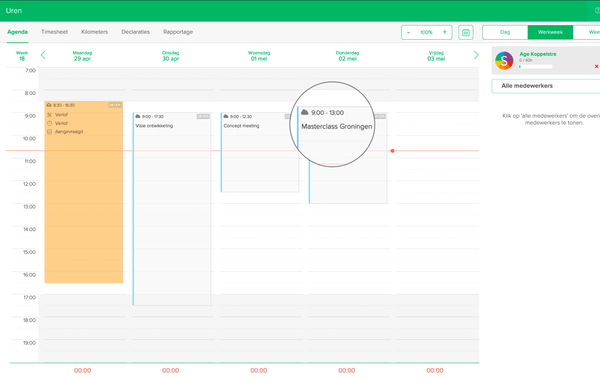Click cloud icon on 8:30 - 16:30 event
This screenshot has width=600, height=378.
tap(49, 105)
